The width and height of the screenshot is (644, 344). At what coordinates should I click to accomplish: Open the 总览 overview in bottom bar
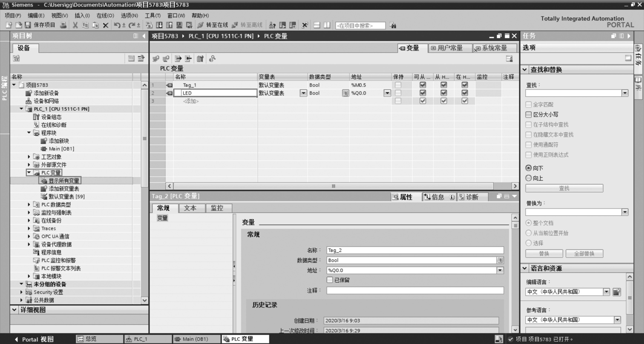coord(99,339)
